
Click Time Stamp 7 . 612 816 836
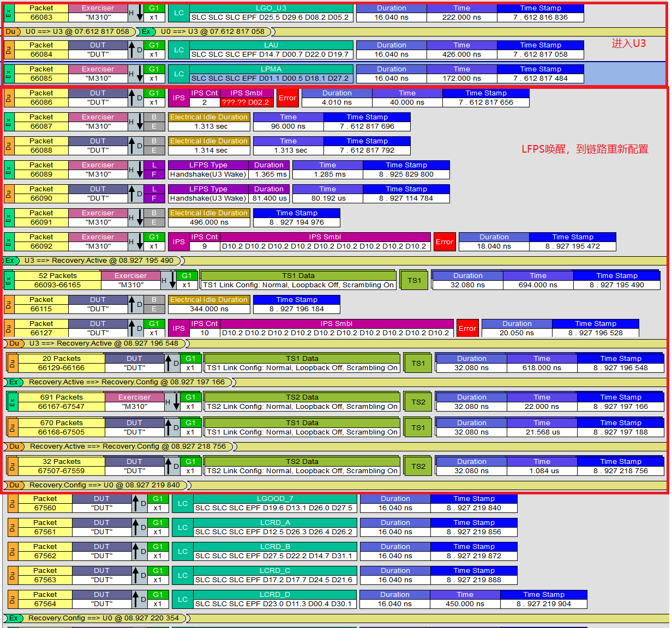click(x=541, y=13)
